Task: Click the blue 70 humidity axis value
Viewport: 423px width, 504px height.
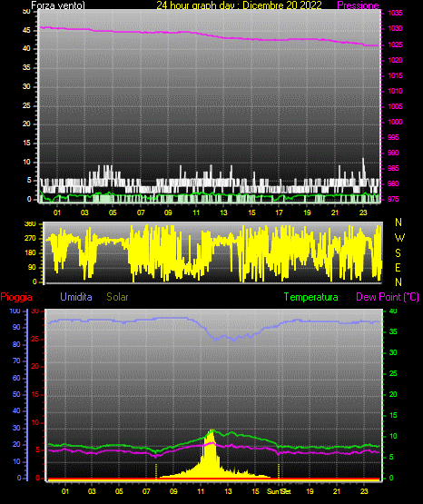Action: click(x=16, y=361)
